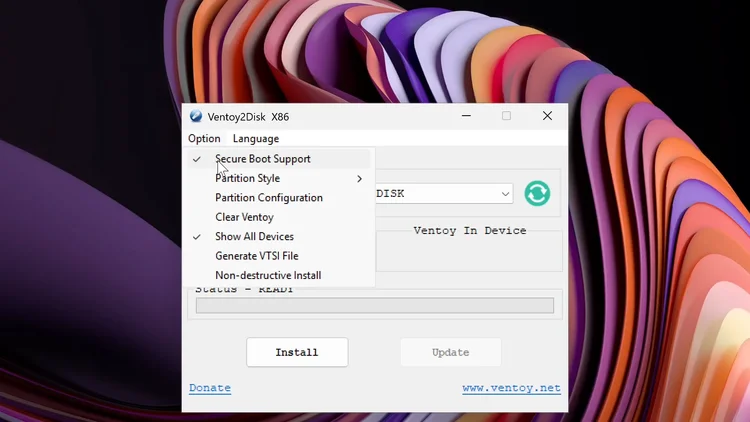This screenshot has width=750, height=422.
Task: Select Generate VTSI File entry
Action: click(277, 256)
